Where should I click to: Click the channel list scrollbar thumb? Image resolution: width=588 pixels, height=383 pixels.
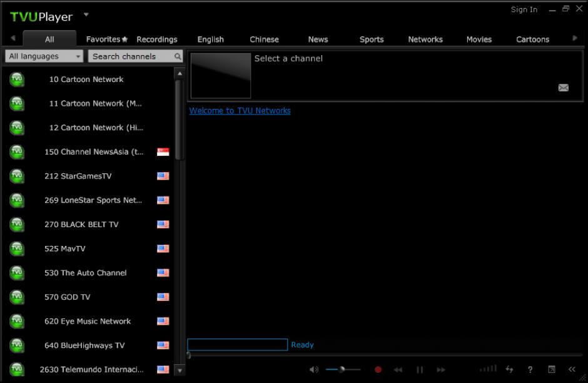[180, 120]
